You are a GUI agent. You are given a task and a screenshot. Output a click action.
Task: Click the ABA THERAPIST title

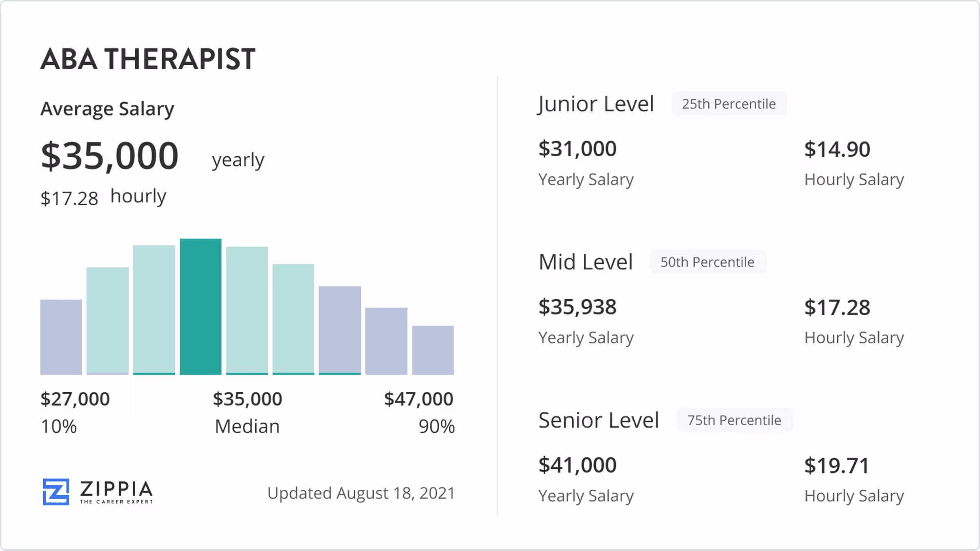tap(148, 59)
